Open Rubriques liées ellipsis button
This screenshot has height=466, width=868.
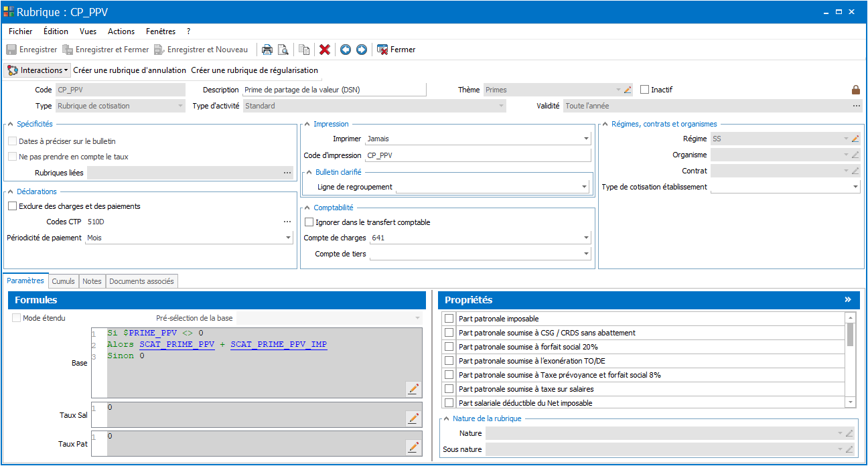[x=287, y=173]
